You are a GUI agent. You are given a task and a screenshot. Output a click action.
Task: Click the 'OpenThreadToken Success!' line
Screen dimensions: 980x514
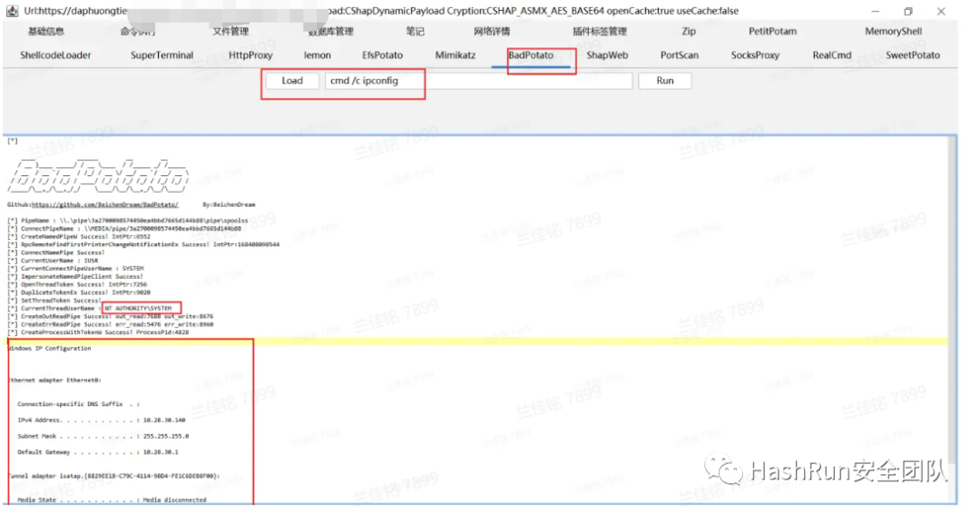77,284
